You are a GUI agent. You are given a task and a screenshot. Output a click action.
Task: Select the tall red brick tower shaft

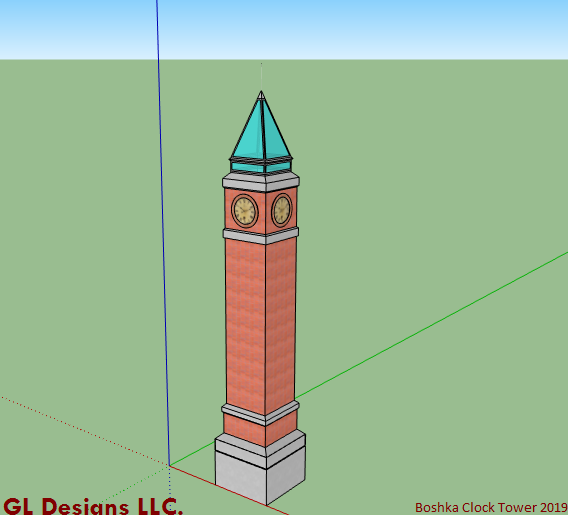261,326
